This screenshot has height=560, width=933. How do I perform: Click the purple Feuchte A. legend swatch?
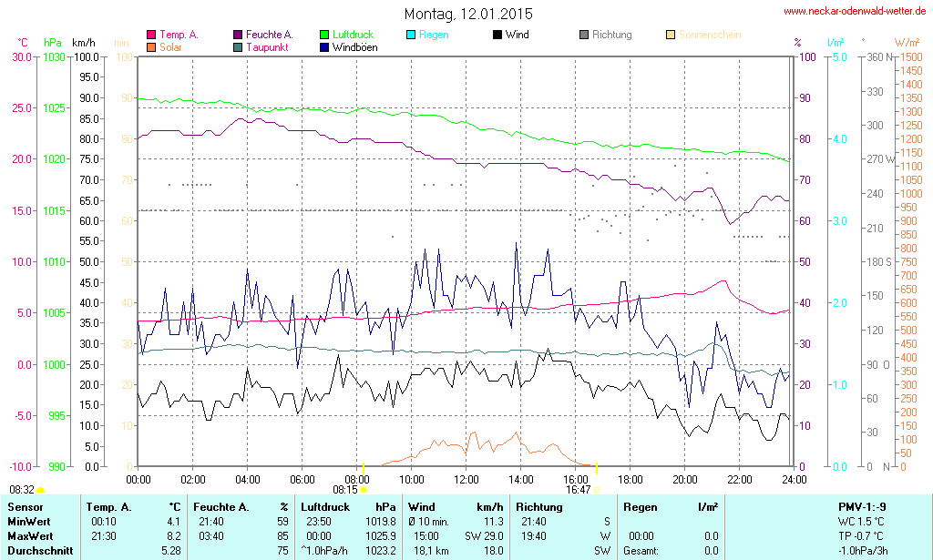click(x=238, y=36)
